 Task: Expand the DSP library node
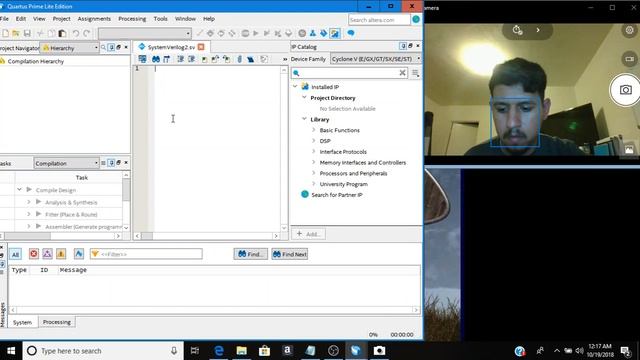[x=313, y=141]
